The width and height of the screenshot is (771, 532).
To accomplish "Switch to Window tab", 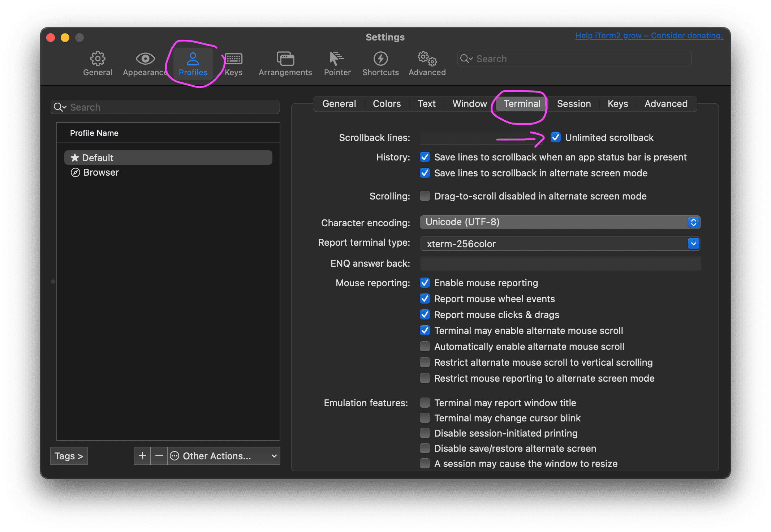I will (x=470, y=104).
